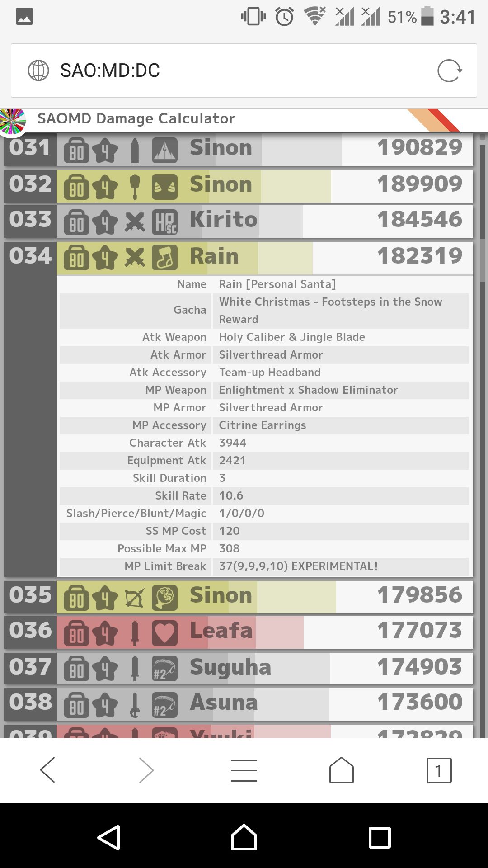Expand row 038 Asuna
The height and width of the screenshot is (868, 488).
pos(239,704)
